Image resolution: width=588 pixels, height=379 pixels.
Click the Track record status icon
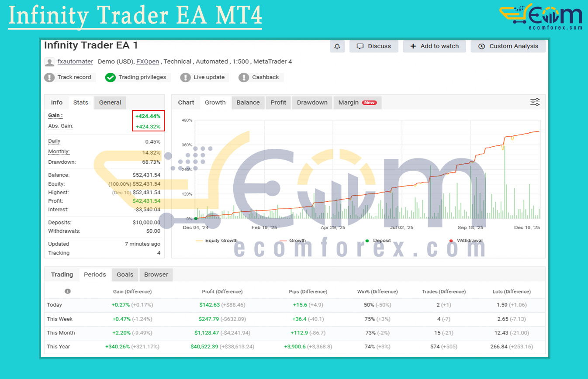(x=48, y=77)
